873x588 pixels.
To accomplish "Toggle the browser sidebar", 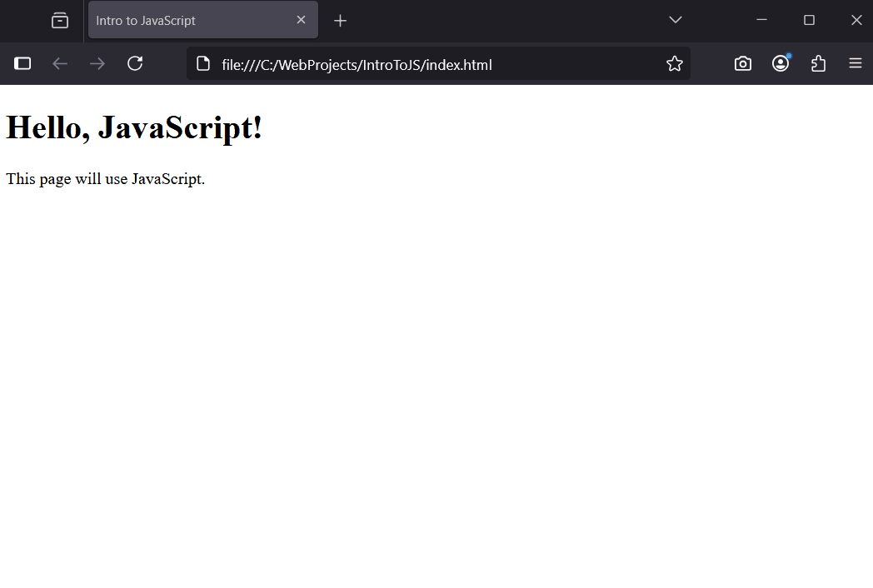I will tap(22, 64).
